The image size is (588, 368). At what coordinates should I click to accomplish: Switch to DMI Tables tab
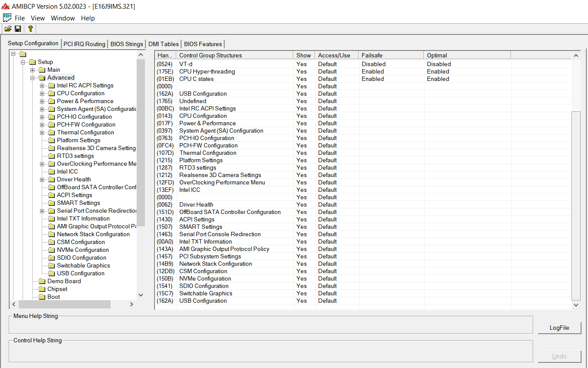(x=164, y=44)
